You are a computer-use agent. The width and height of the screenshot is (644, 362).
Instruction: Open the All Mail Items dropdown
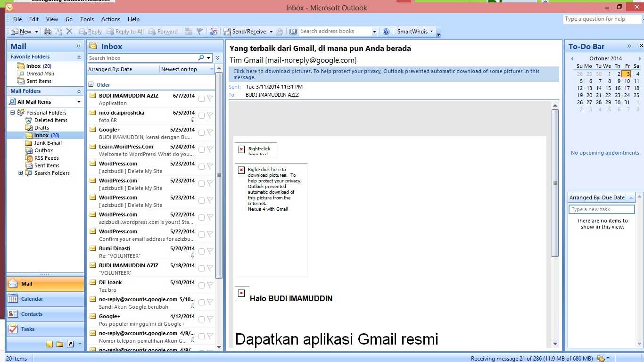[79, 102]
